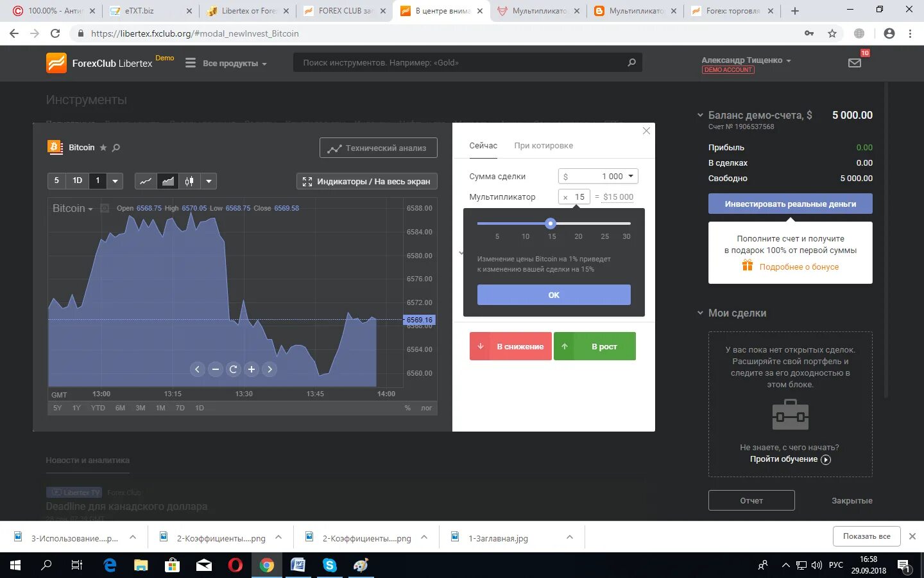Set chart range to YTD
The height and width of the screenshot is (578, 924).
(98, 408)
